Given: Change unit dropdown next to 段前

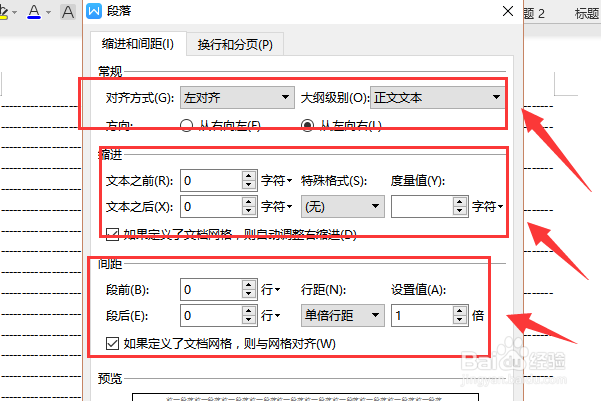Looking at the screenshot, I should pyautogui.click(x=271, y=289).
